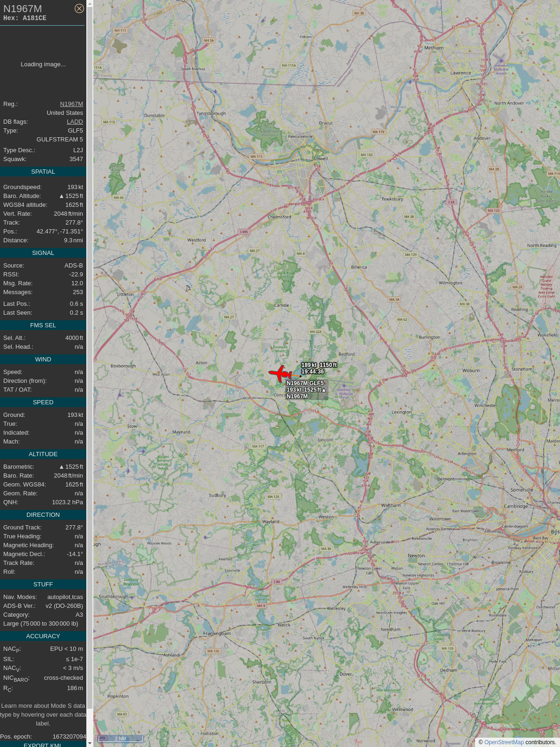Click the Lawrence Municipal Airport symbol
This screenshot has height=747, width=560.
tap(501, 60)
